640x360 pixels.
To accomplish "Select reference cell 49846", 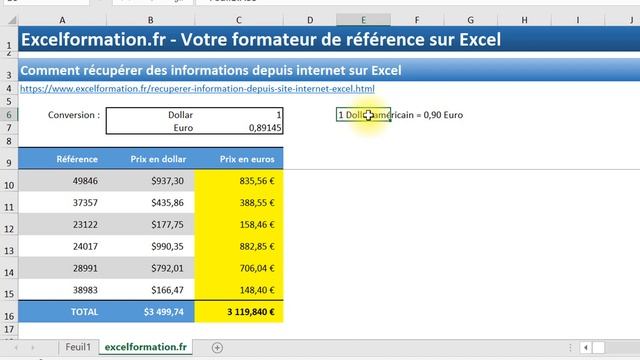I will [62, 181].
